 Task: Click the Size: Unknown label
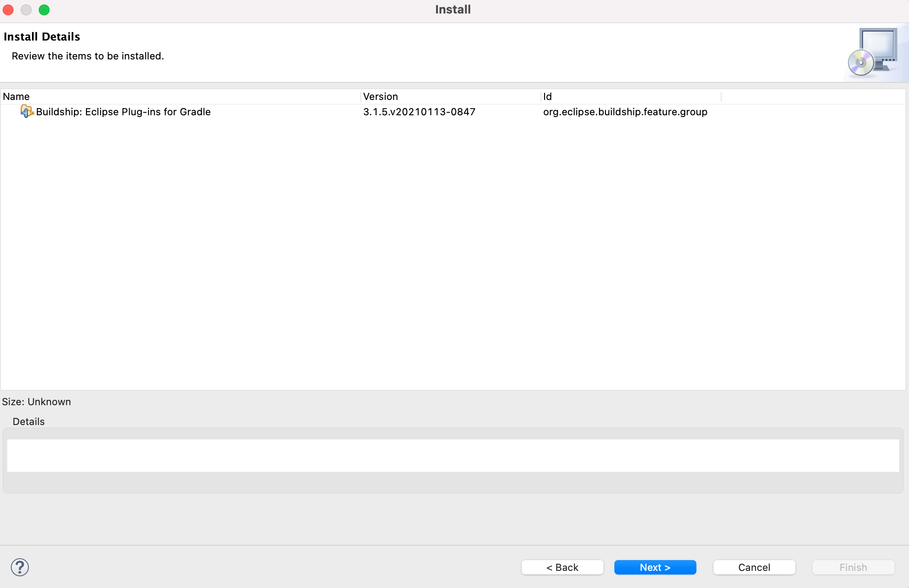[x=36, y=402]
